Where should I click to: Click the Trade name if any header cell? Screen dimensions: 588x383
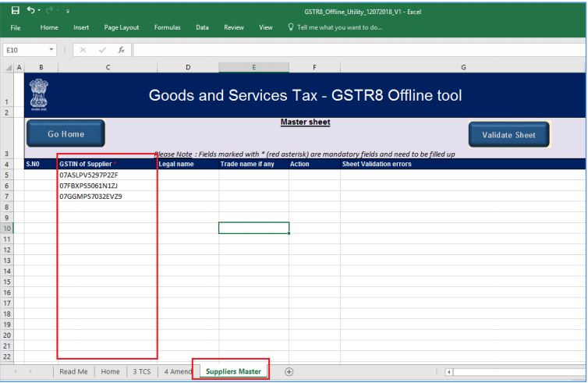coord(254,165)
